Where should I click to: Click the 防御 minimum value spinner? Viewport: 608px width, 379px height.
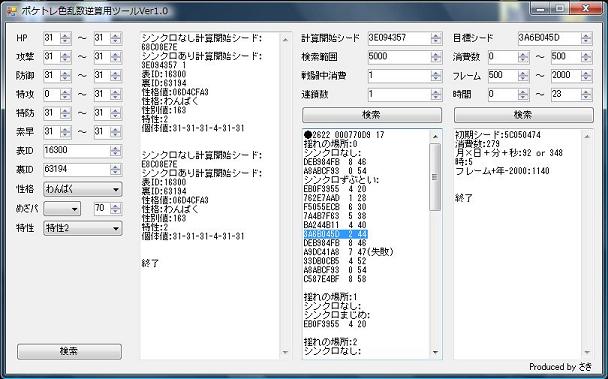pos(57,76)
